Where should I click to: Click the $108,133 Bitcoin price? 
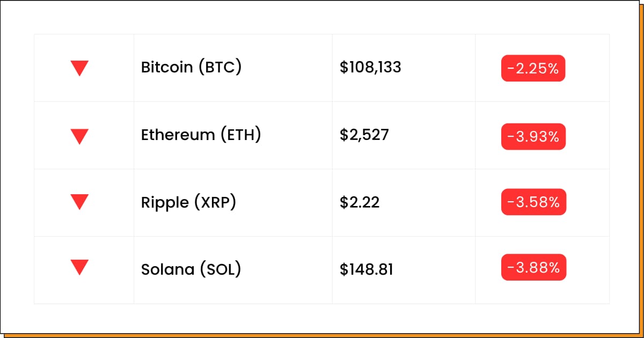coord(370,68)
